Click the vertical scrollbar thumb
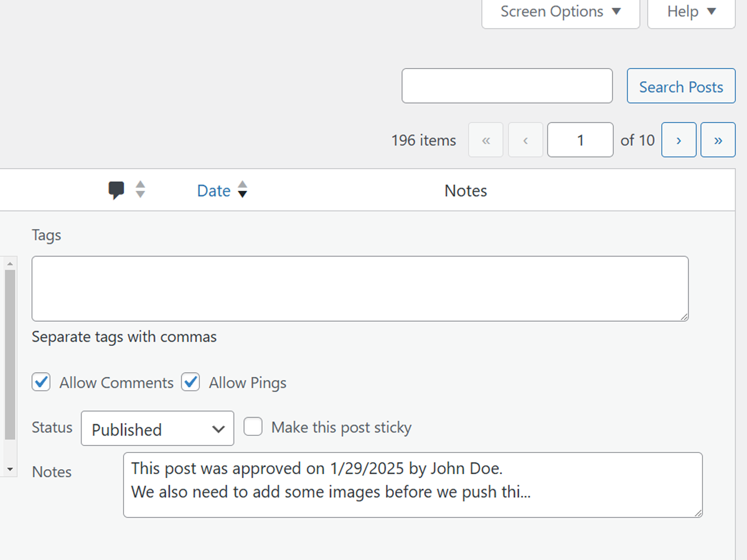 click(x=9, y=355)
